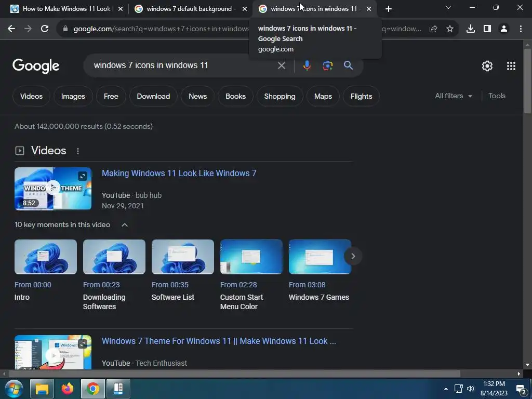Open Windows 7 Theme For Windows 11 link
Image resolution: width=532 pixels, height=399 pixels.
219,341
